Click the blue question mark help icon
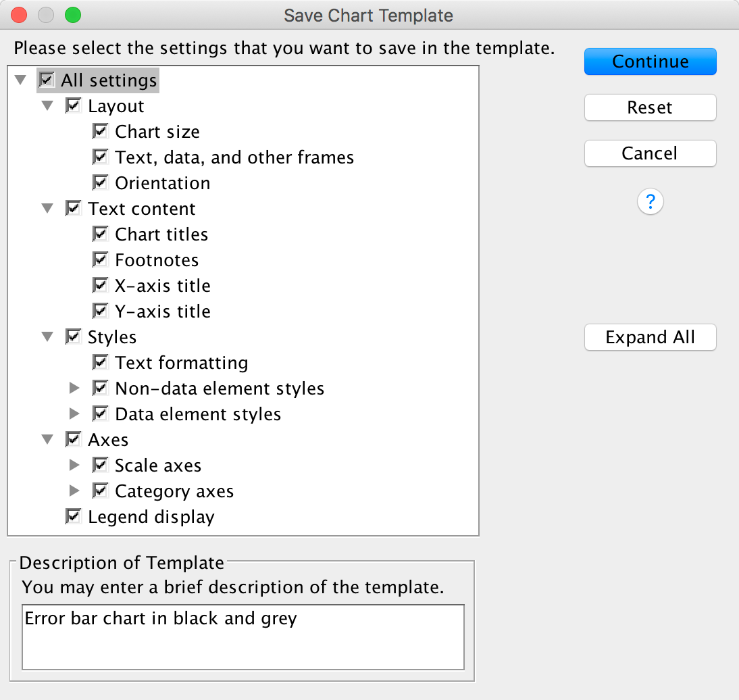 (x=650, y=201)
